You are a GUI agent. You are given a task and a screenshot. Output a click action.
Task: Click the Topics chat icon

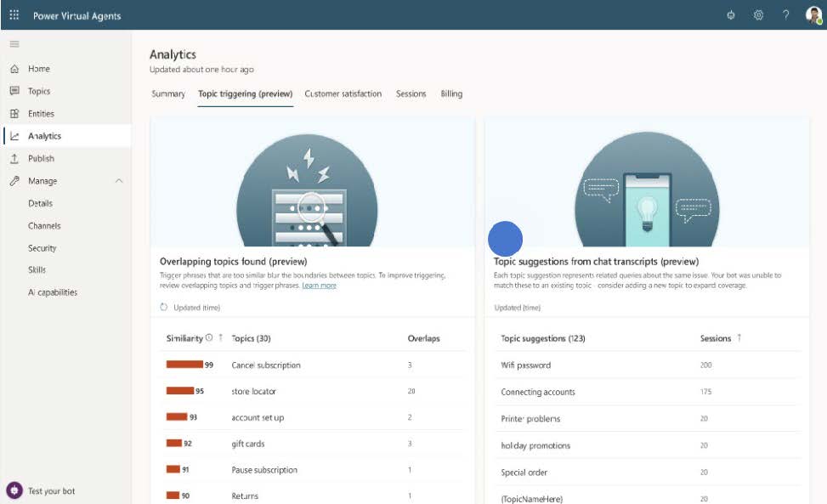(14, 91)
